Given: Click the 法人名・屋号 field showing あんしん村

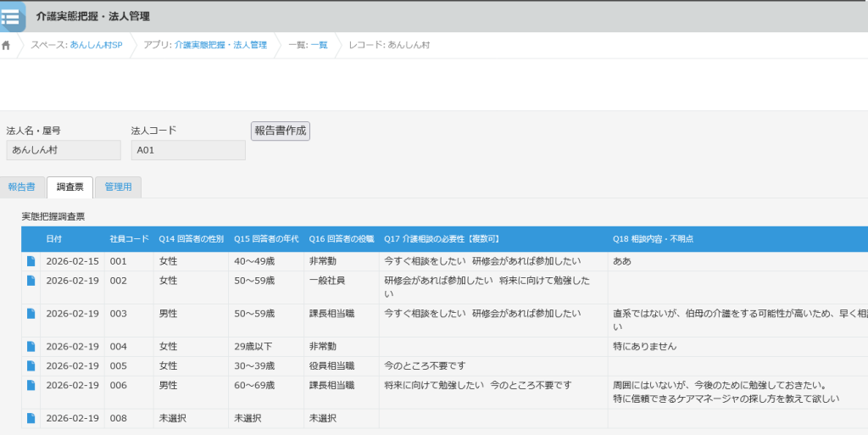Looking at the screenshot, I should (64, 150).
